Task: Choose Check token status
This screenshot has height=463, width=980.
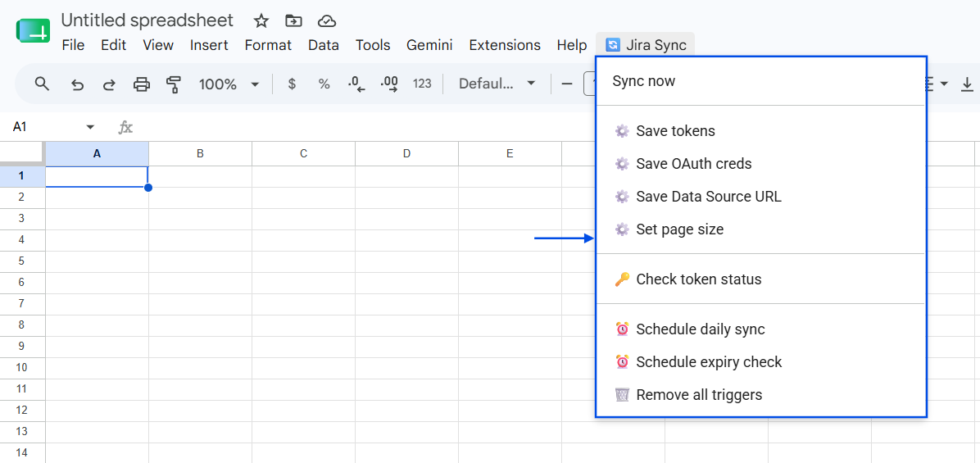Action: [x=760, y=279]
